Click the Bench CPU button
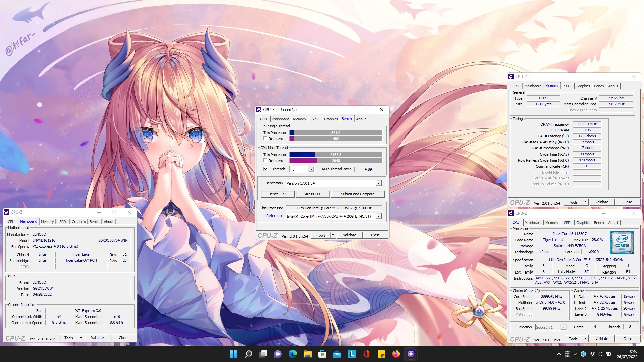 [277, 194]
